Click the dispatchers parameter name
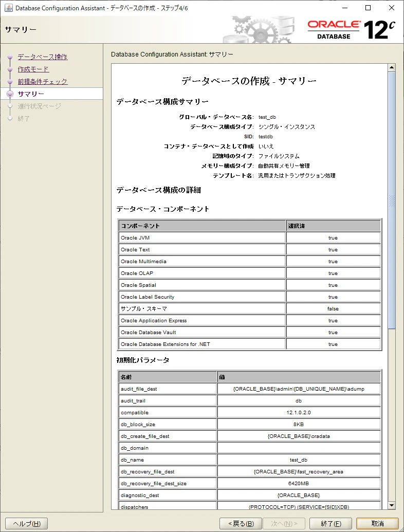 pyautogui.click(x=134, y=507)
